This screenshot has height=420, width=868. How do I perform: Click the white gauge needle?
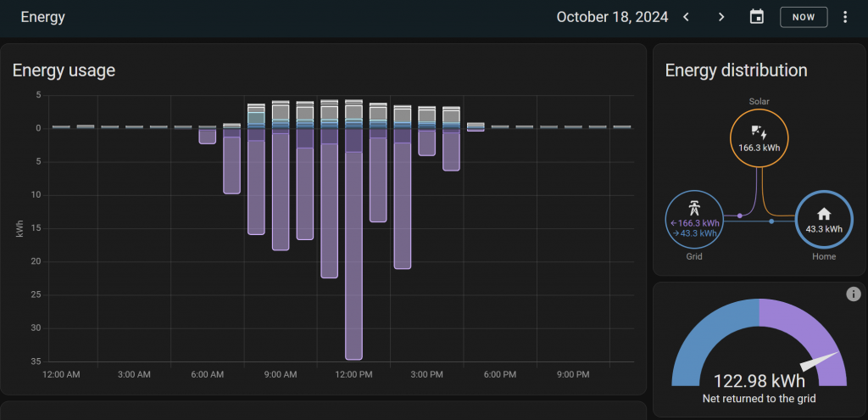point(821,361)
